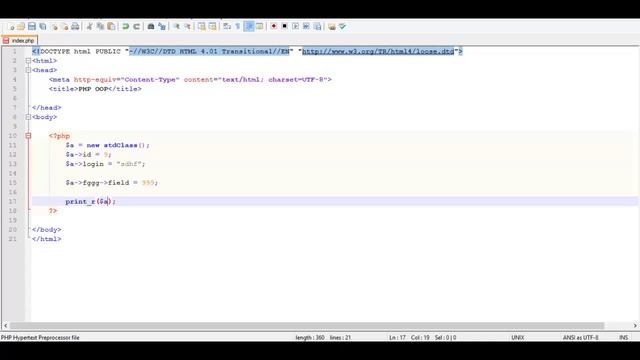Screen dimensions: 640x360
Task: Click the $a->login assignment line
Action: pyautogui.click(x=105, y=164)
